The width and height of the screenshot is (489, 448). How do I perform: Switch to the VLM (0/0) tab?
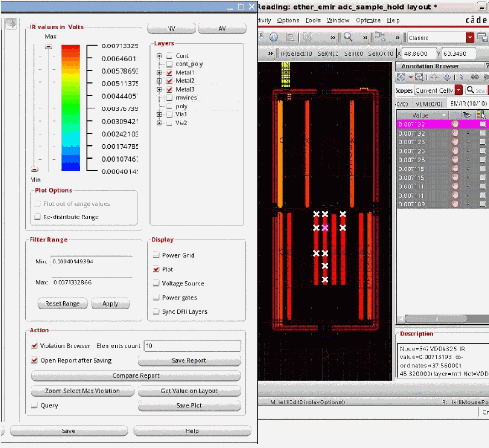[429, 104]
